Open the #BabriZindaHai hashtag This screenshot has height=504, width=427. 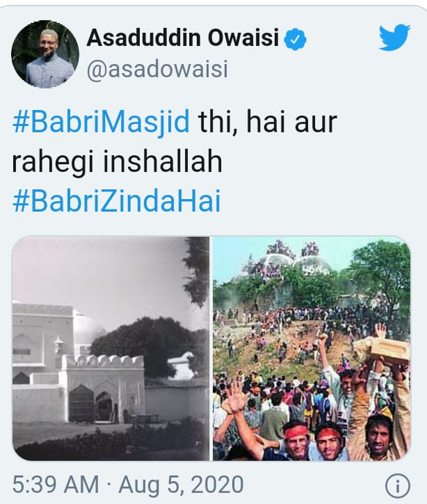(117, 201)
